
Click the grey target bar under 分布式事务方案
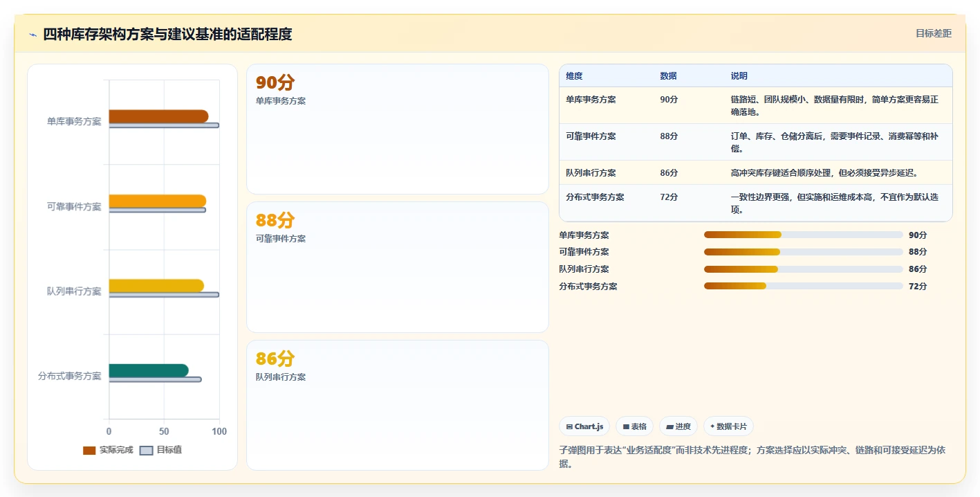click(155, 379)
